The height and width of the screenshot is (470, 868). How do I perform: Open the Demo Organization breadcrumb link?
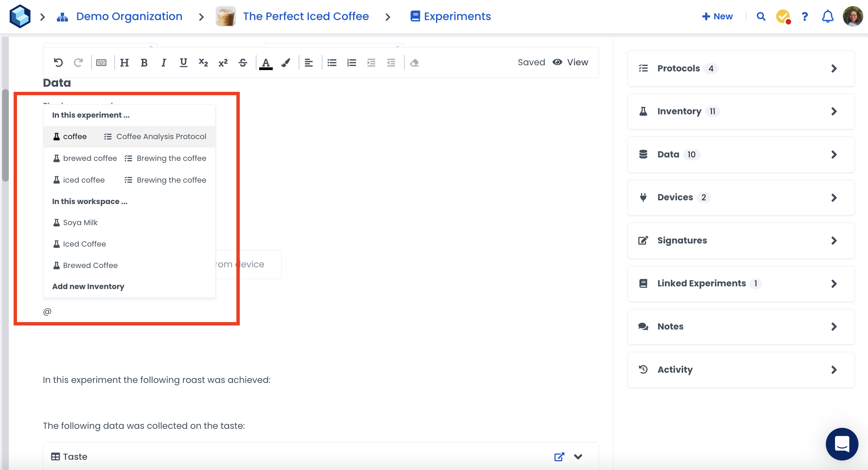coord(129,16)
